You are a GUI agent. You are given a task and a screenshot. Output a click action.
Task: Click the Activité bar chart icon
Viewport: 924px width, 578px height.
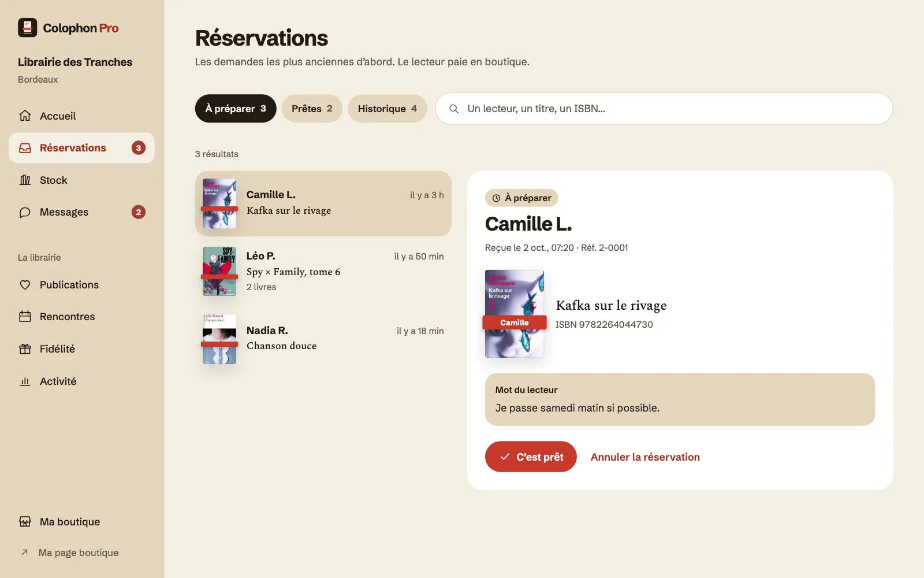25,381
